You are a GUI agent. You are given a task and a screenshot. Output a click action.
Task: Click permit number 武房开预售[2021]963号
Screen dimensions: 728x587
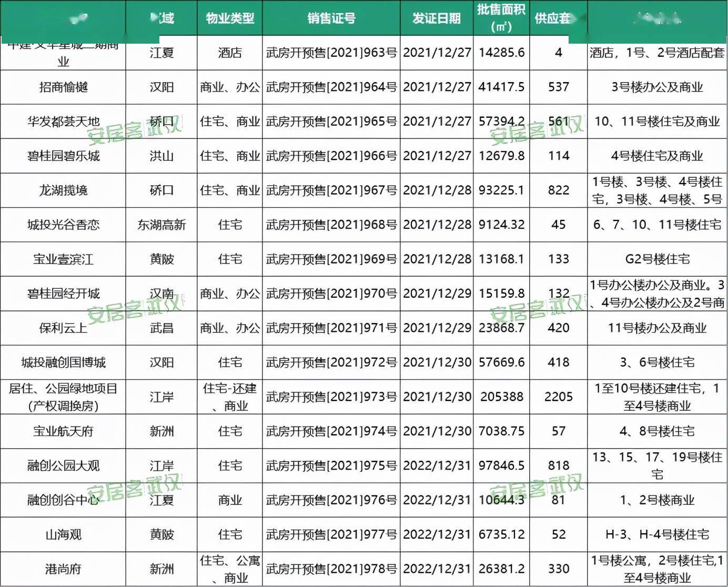pos(331,53)
